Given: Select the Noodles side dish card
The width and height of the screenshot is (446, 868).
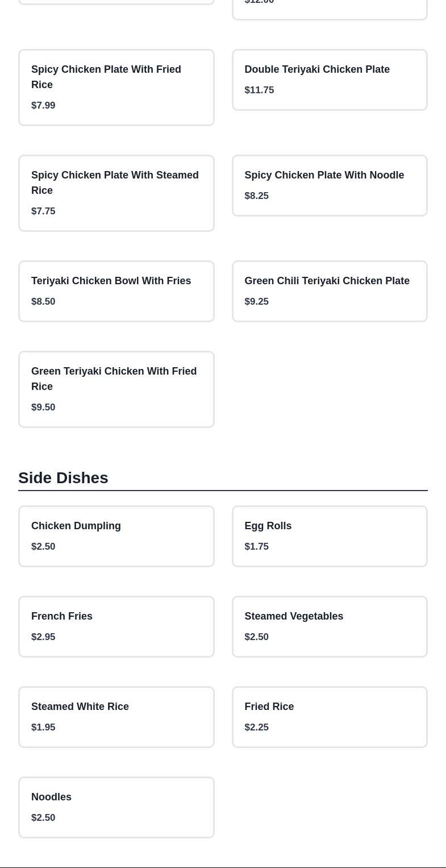Looking at the screenshot, I should [116, 807].
